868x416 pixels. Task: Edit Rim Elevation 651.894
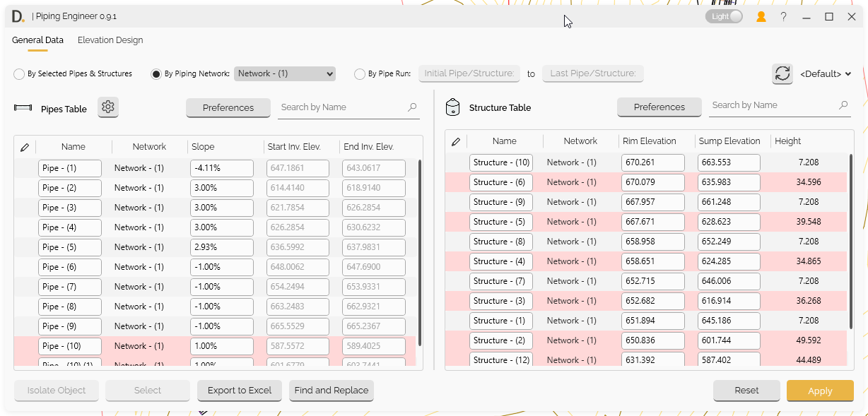tap(653, 321)
